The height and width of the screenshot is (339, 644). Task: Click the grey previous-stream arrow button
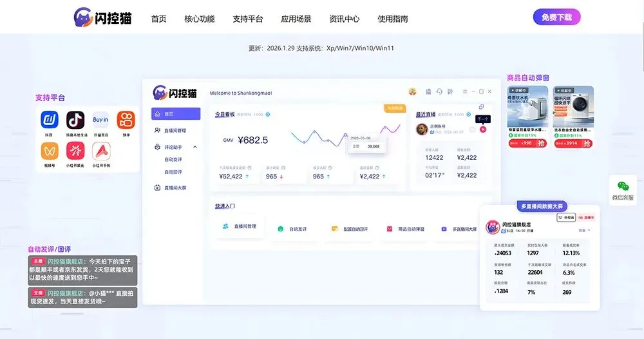tap(472, 130)
